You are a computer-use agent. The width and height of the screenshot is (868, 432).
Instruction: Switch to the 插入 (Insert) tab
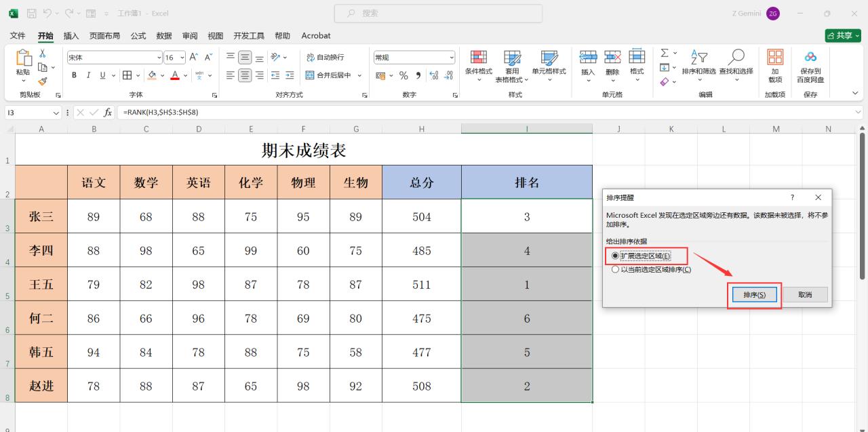71,35
